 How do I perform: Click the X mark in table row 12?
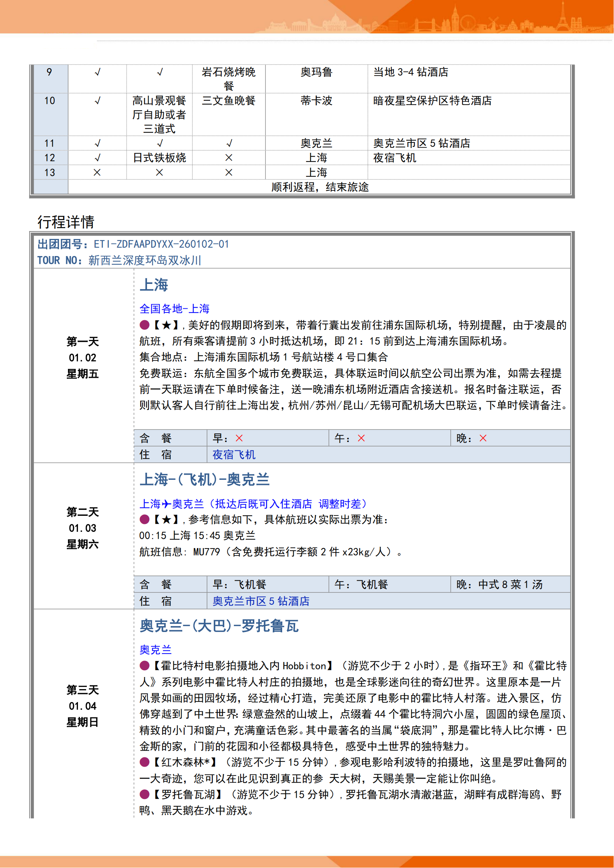229,158
